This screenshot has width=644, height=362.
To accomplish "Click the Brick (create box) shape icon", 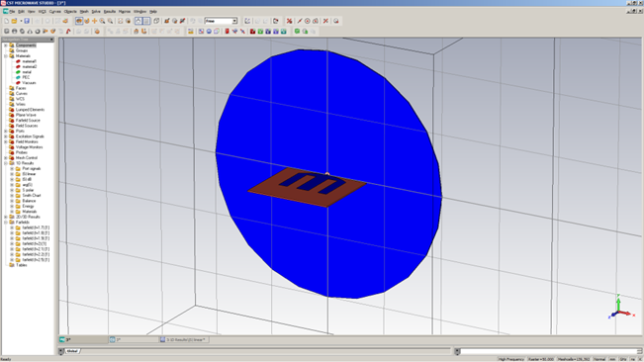I will [x=6, y=32].
